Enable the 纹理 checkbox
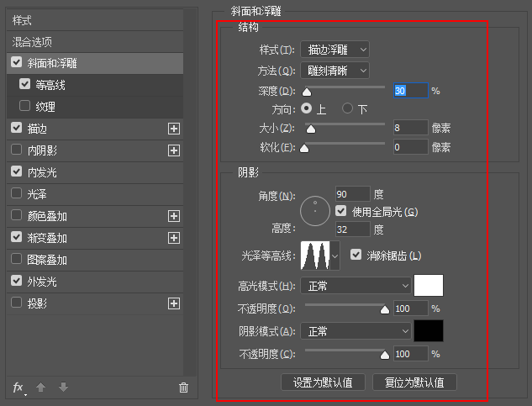The image size is (532, 406). (x=24, y=106)
